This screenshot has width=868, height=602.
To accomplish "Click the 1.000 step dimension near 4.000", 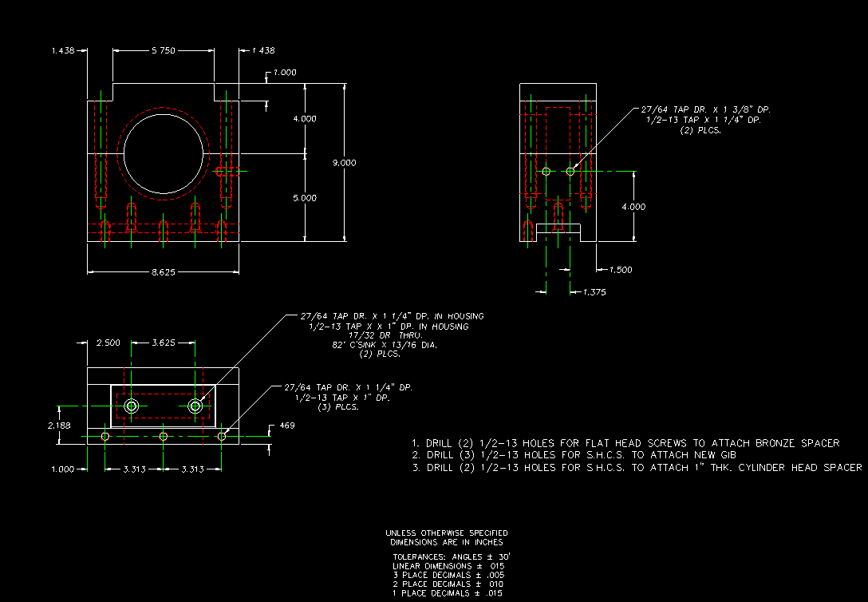I will click(x=285, y=73).
